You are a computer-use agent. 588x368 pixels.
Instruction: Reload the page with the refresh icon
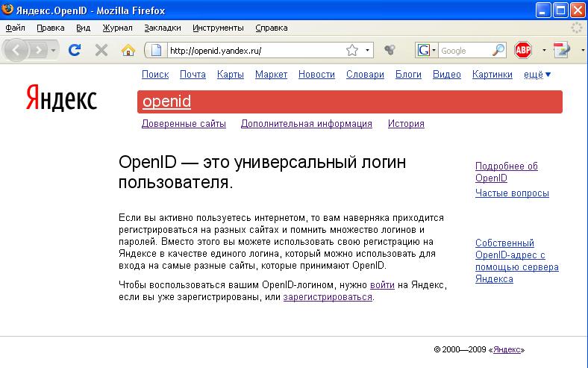[75, 50]
